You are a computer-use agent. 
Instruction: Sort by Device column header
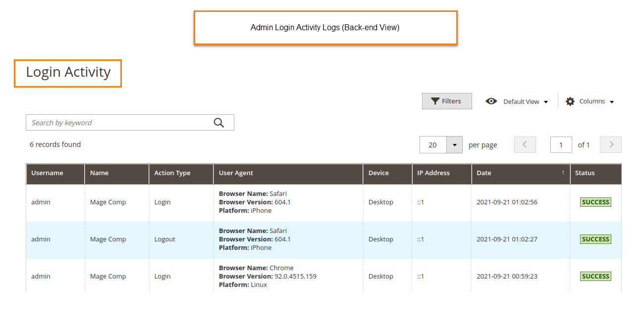click(x=388, y=174)
